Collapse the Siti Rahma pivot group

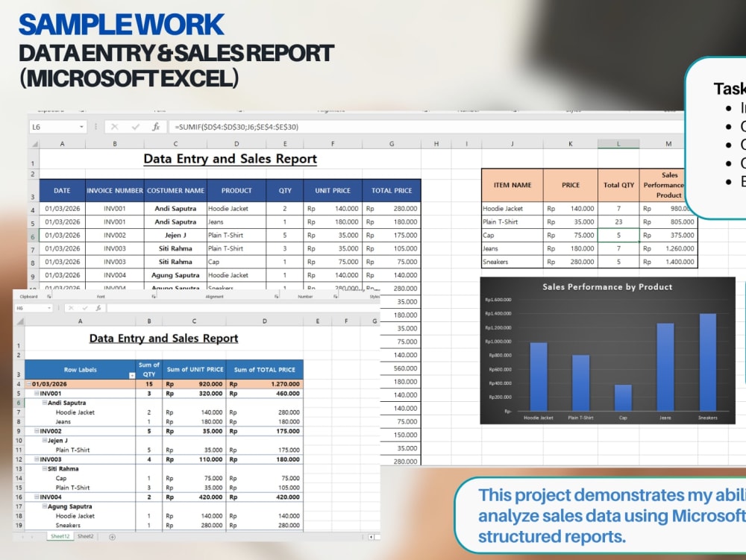[45, 468]
